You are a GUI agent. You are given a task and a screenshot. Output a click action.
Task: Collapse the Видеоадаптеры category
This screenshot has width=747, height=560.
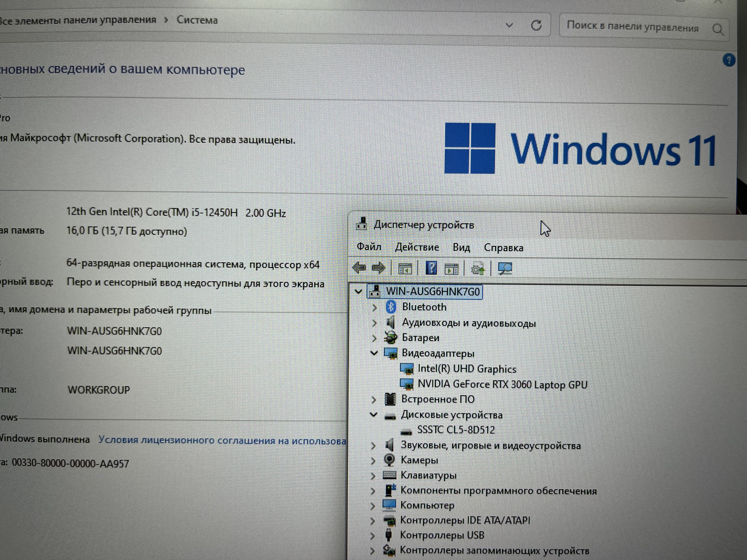tap(374, 353)
